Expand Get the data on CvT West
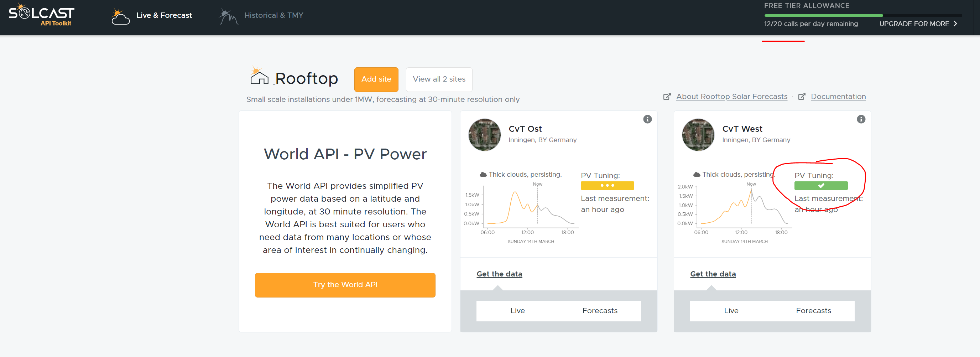This screenshot has height=357, width=980. (x=713, y=274)
